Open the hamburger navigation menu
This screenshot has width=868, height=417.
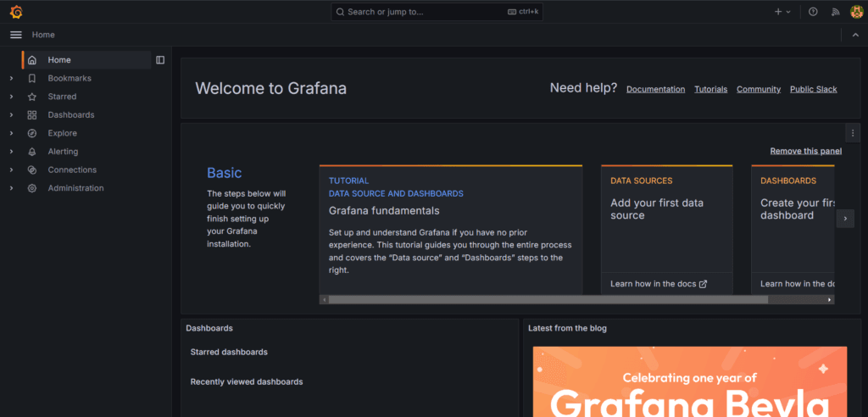pyautogui.click(x=16, y=35)
